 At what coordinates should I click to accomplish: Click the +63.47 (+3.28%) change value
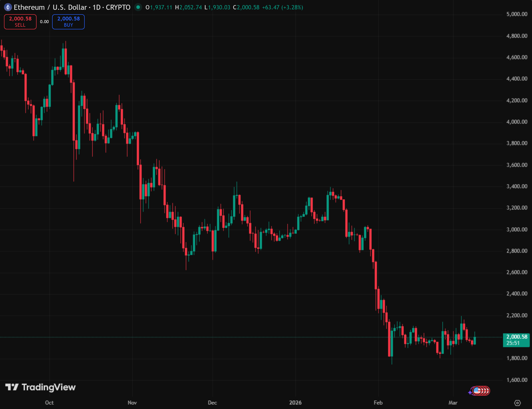click(282, 7)
